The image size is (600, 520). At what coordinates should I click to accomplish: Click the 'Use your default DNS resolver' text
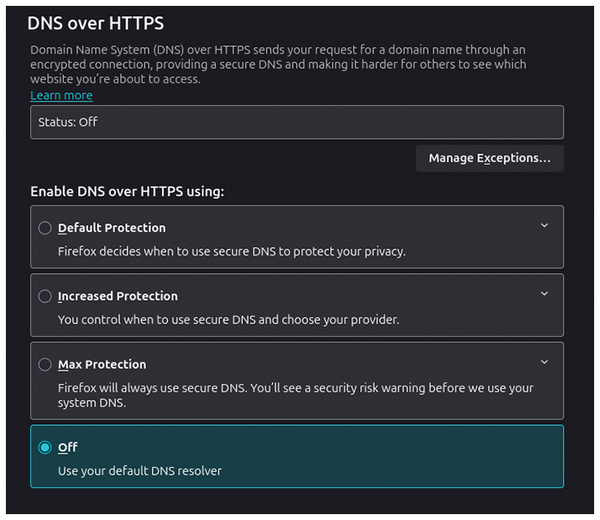[x=139, y=471]
